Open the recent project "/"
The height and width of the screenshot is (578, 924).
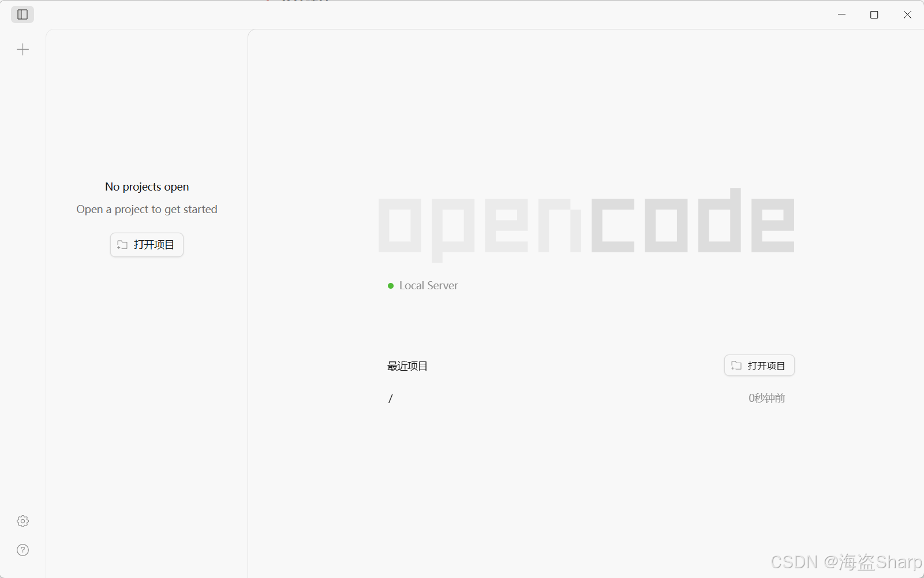[x=586, y=398]
